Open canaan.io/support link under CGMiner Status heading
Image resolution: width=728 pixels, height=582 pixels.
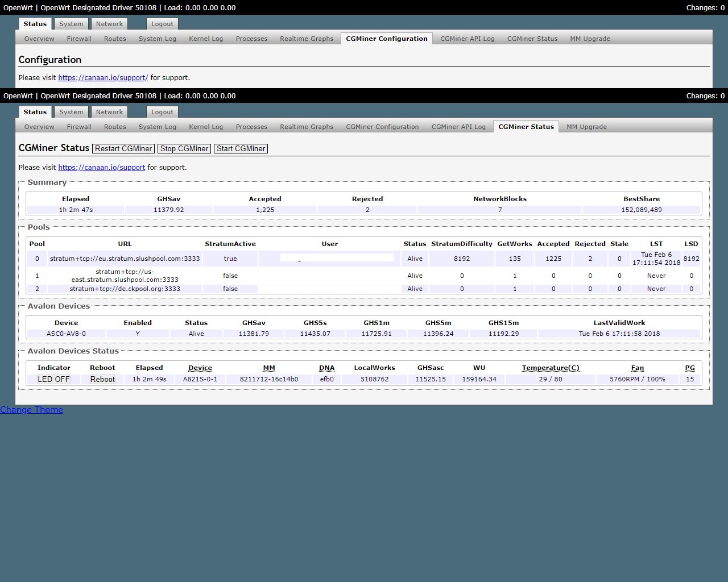[101, 167]
